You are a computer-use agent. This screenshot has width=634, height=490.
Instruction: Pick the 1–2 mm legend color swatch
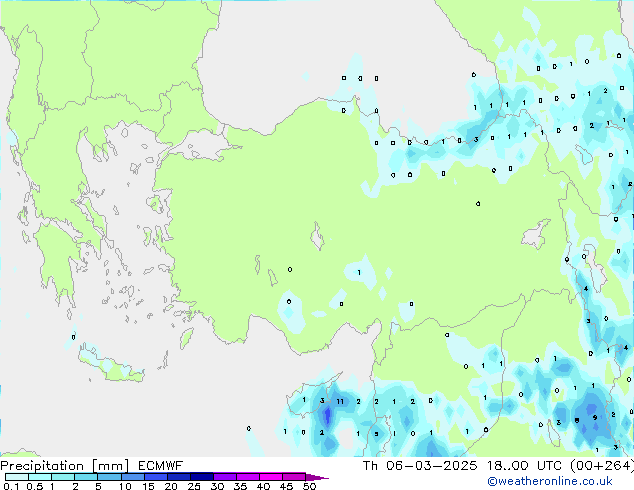63,477
